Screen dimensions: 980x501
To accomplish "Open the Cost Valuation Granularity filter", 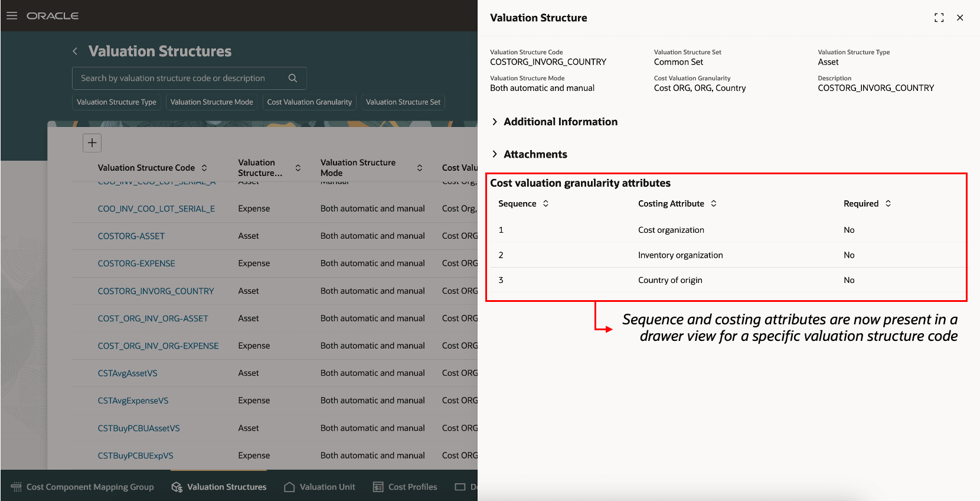I will coord(309,102).
